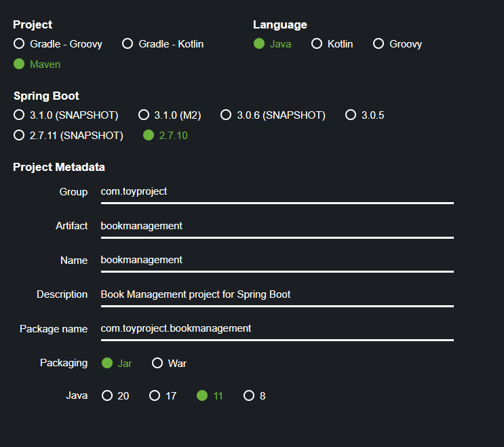504x447 pixels.
Task: Choose Groovy as the language
Action: (379, 44)
